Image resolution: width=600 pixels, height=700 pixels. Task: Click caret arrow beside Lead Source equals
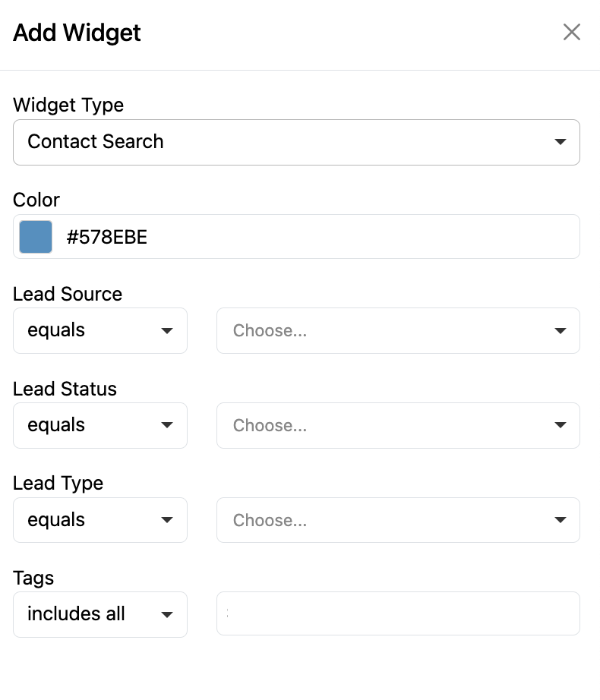pos(167,330)
